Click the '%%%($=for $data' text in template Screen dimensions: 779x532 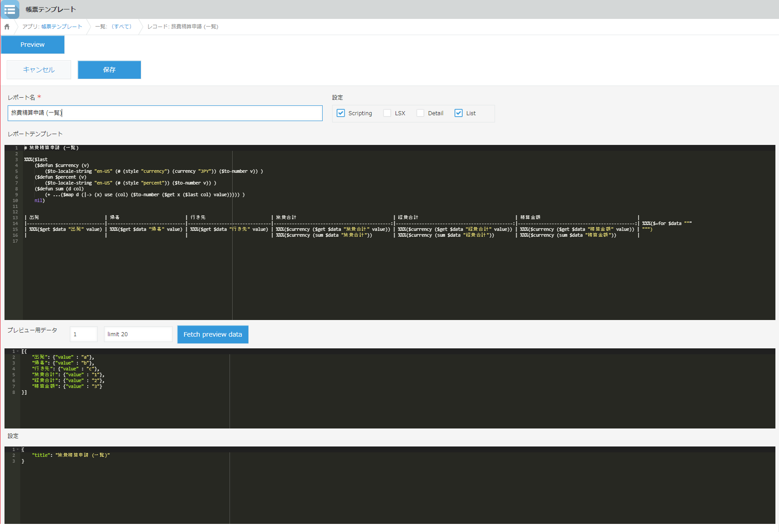point(662,223)
